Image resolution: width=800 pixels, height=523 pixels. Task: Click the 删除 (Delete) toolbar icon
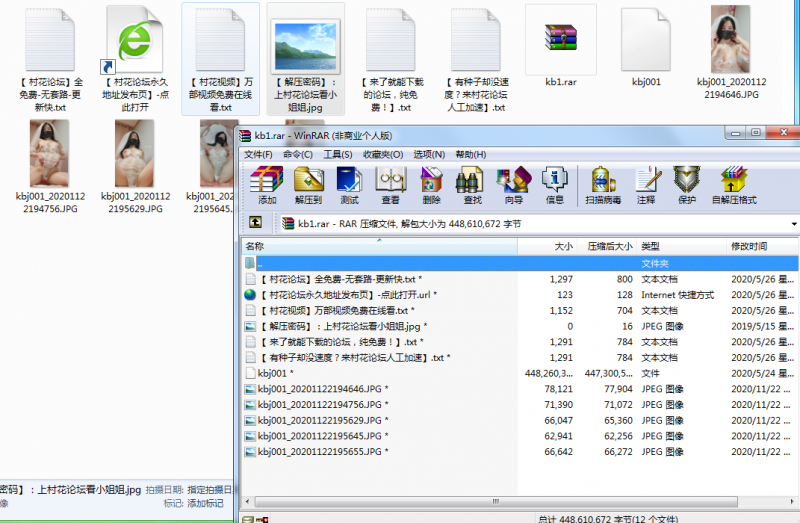[431, 186]
